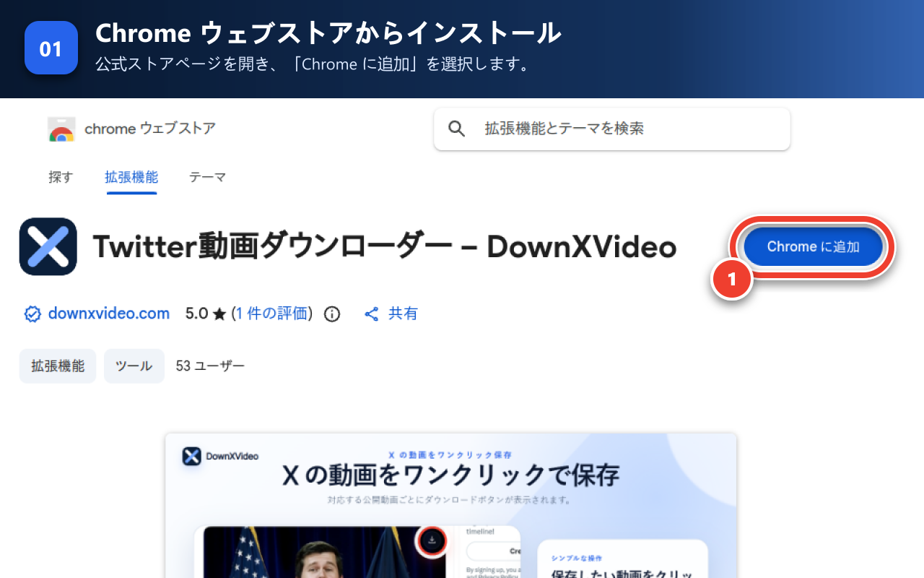Click the 5.0 star rating text
Image resolution: width=924 pixels, height=578 pixels.
tap(206, 314)
